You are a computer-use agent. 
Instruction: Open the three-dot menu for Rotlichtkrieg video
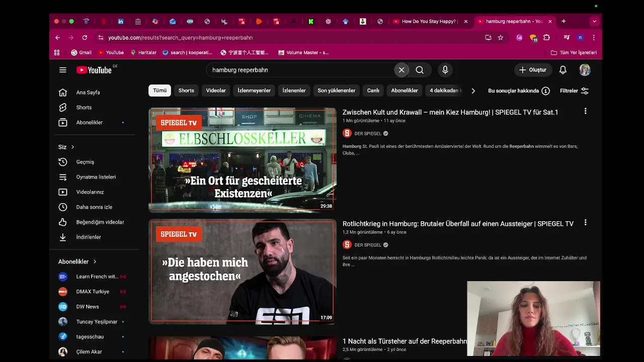pyautogui.click(x=585, y=223)
